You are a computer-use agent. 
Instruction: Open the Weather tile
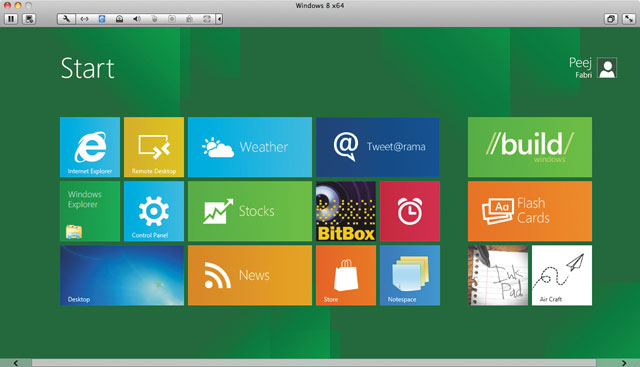250,147
